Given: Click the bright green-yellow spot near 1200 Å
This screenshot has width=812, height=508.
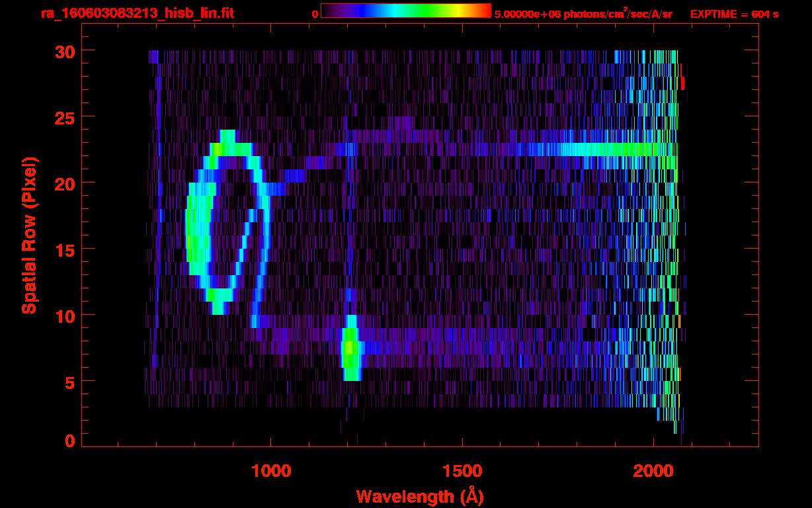Looking at the screenshot, I should pyautogui.click(x=351, y=347).
